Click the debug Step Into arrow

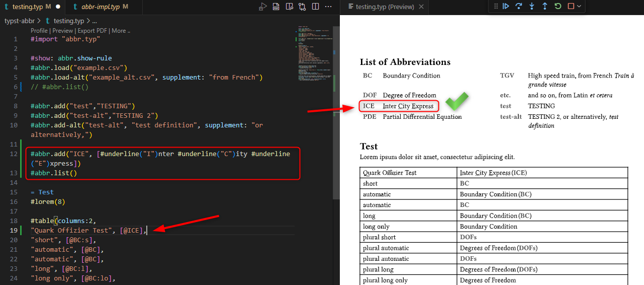[x=532, y=6]
